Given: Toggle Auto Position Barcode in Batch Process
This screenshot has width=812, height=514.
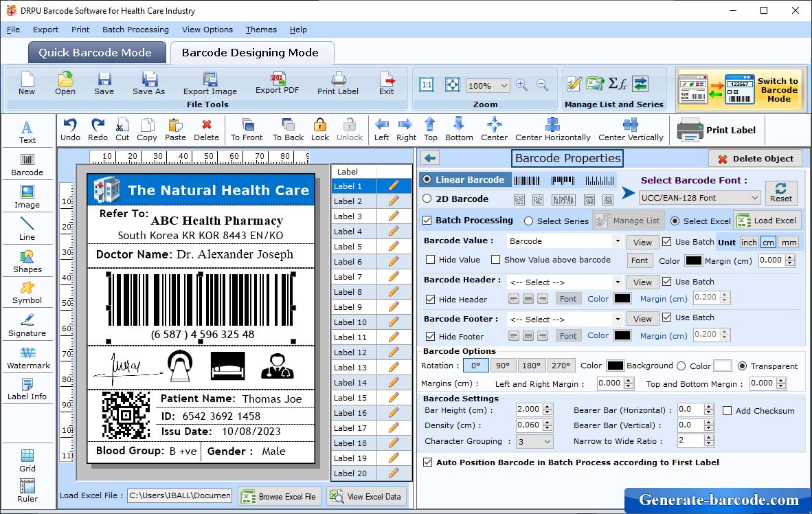Looking at the screenshot, I should pos(428,462).
